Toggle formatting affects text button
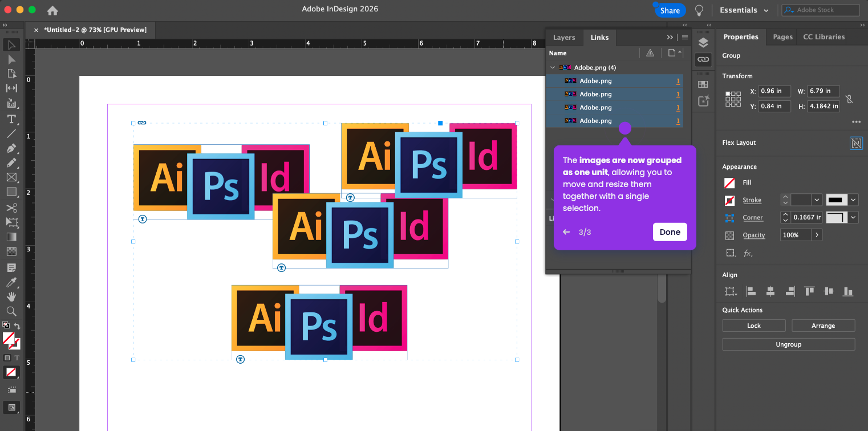 point(17,357)
